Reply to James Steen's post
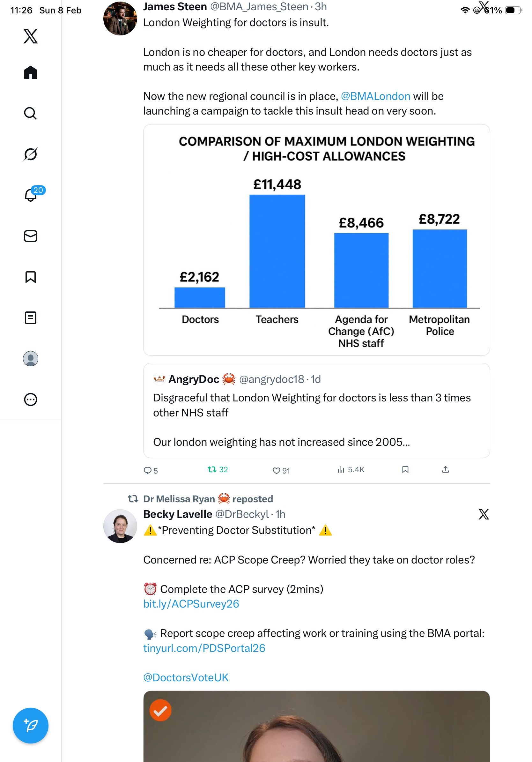The height and width of the screenshot is (762, 532). tap(147, 471)
